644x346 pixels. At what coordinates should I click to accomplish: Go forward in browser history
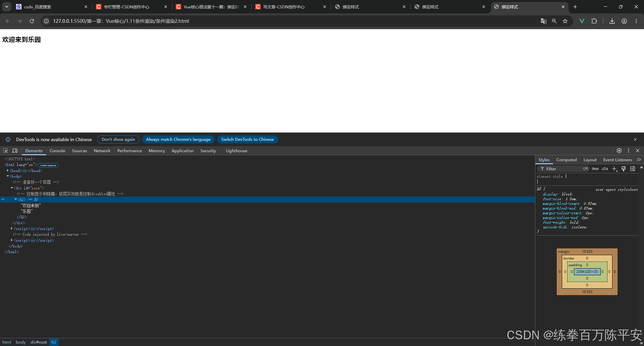tap(20, 21)
